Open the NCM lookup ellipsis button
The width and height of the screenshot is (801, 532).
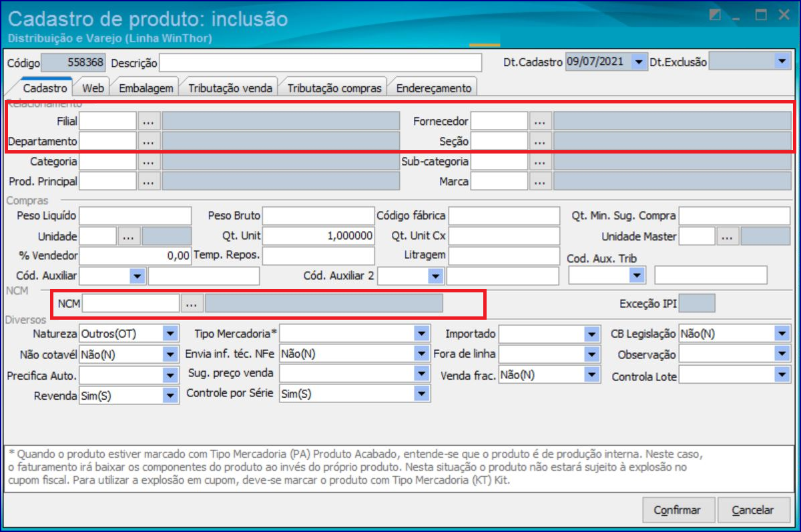(192, 304)
